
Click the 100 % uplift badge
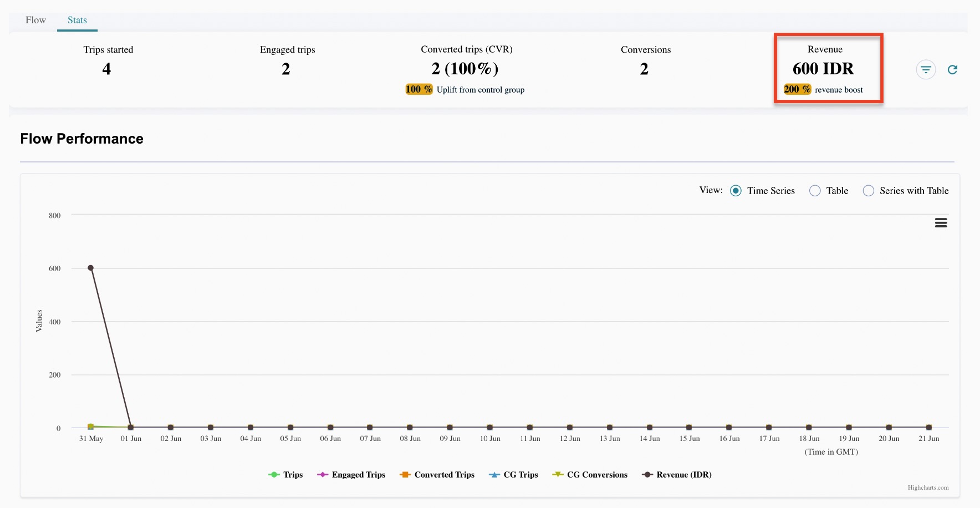pyautogui.click(x=418, y=89)
